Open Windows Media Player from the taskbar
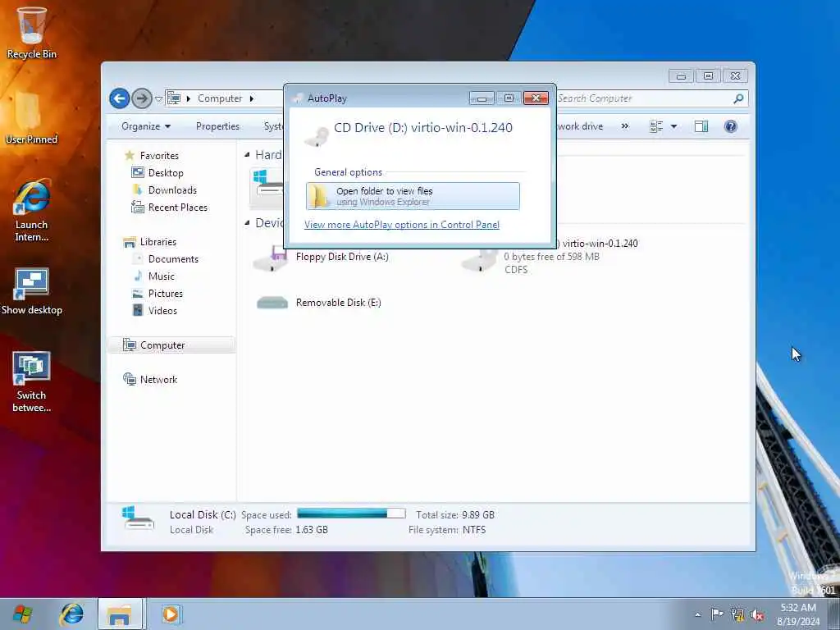The image size is (840, 630). (x=171, y=614)
